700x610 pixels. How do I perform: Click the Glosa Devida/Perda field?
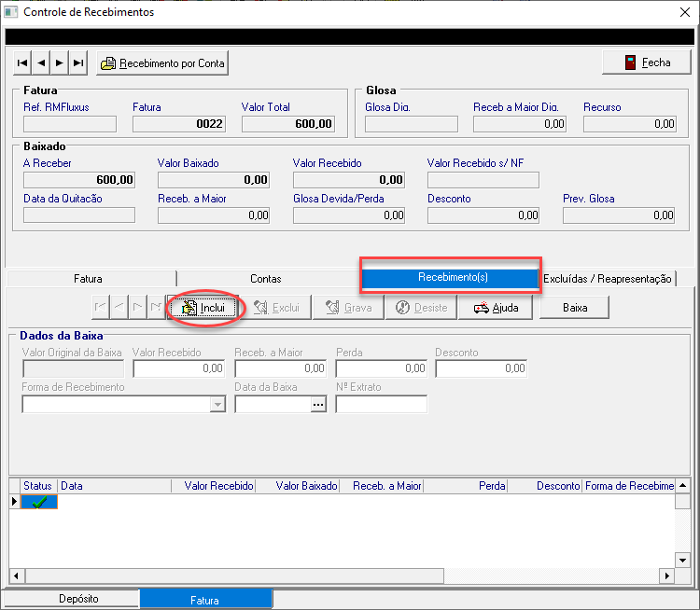pyautogui.click(x=349, y=215)
